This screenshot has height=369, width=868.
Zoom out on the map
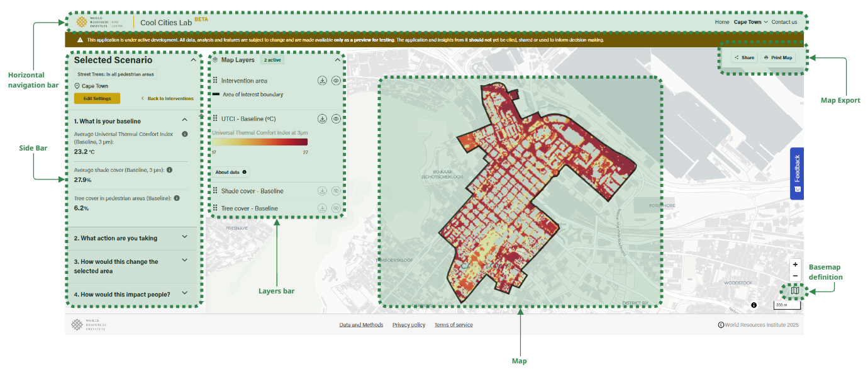coord(795,276)
